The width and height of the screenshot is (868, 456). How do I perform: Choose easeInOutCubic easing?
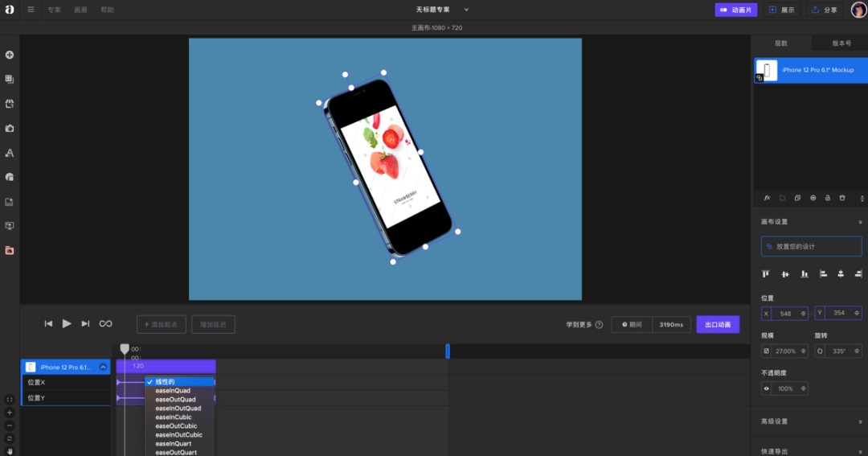coord(179,435)
